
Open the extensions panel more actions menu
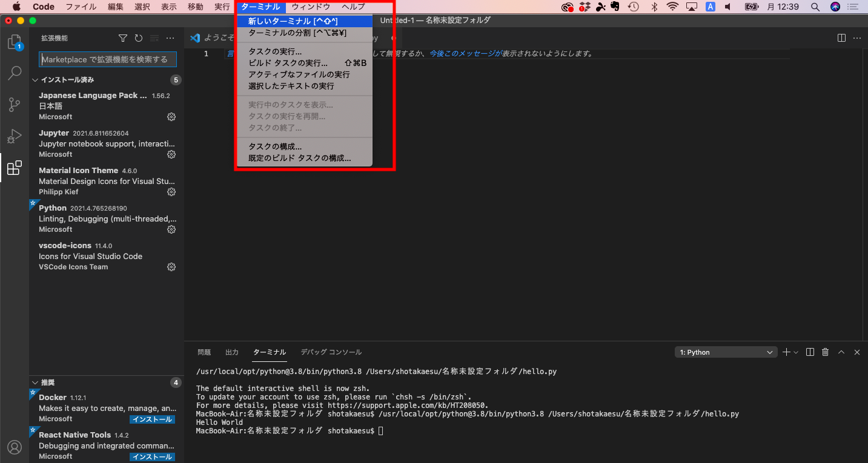(170, 38)
